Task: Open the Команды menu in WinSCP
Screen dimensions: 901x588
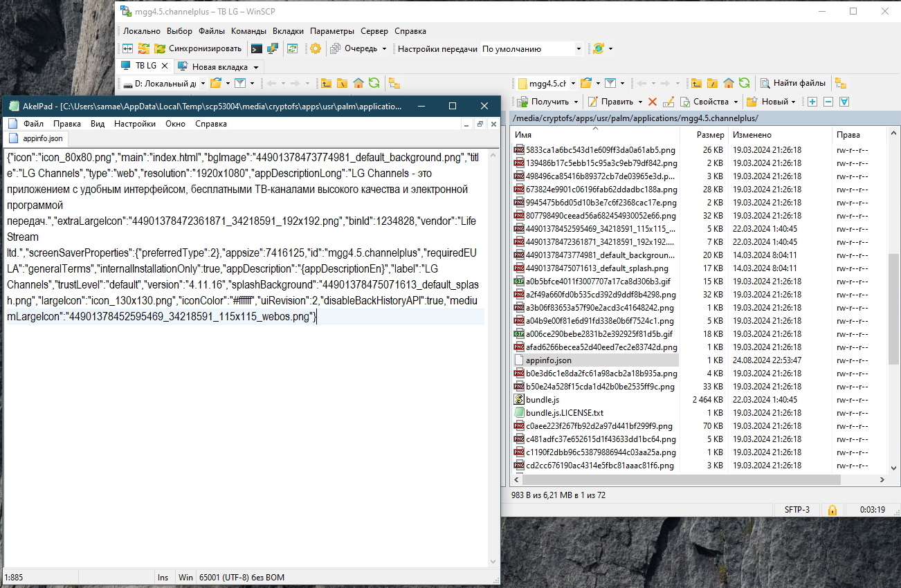Action: 248,31
